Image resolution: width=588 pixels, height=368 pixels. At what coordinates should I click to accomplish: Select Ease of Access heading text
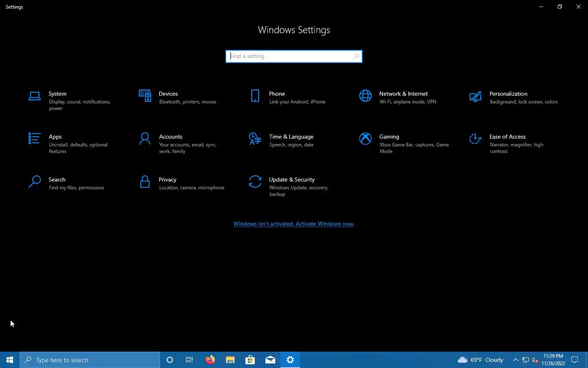pos(508,137)
